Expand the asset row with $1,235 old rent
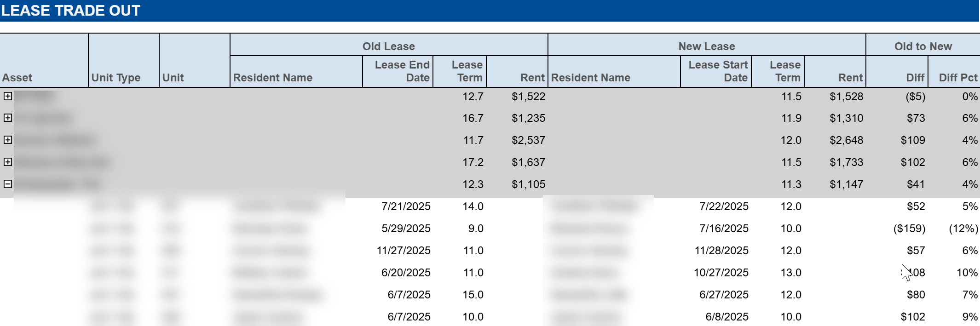The width and height of the screenshot is (980, 326). [x=8, y=118]
